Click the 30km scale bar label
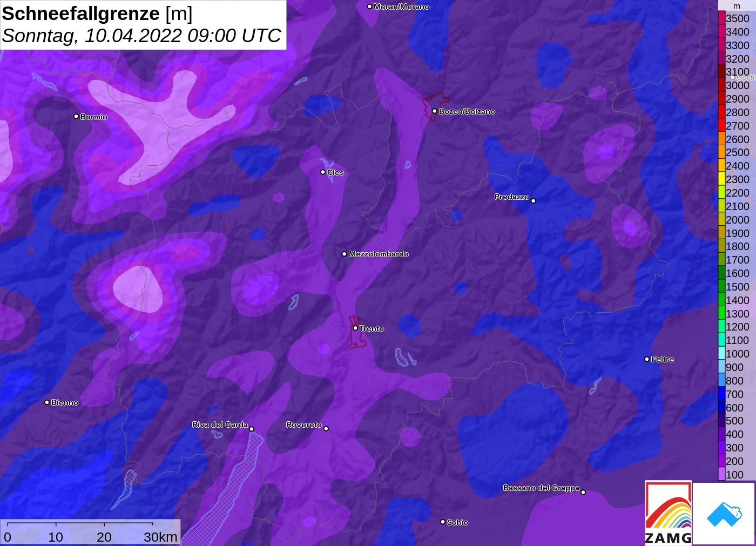The height and width of the screenshot is (546, 756). [x=160, y=537]
